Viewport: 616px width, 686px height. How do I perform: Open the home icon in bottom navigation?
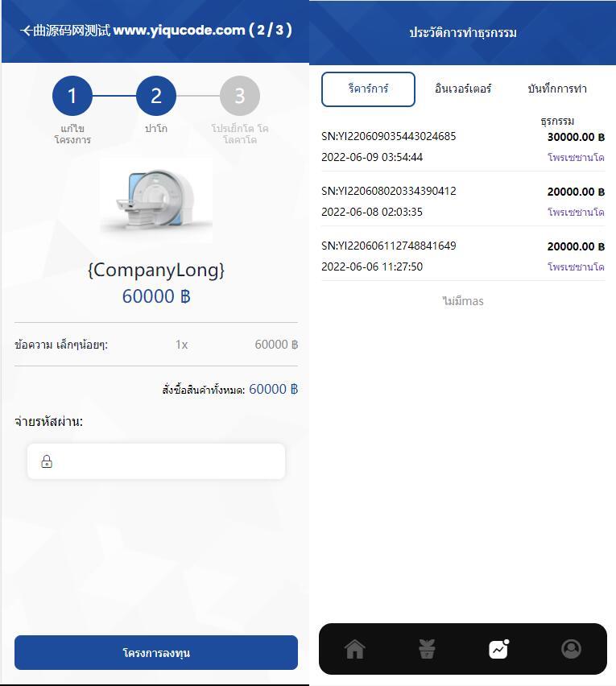354,649
